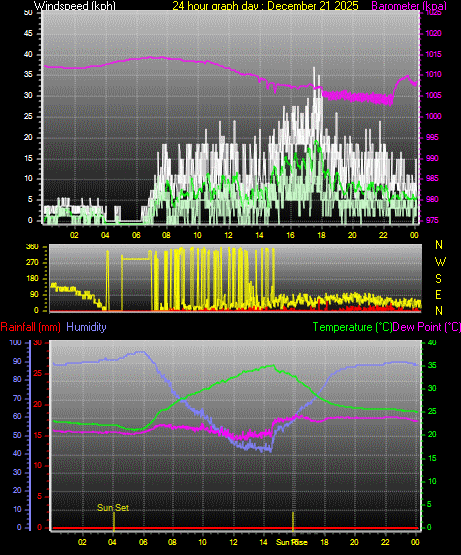Select "22" on the windspeed graph time axis
Screen dimensions: 461x555
(383, 235)
